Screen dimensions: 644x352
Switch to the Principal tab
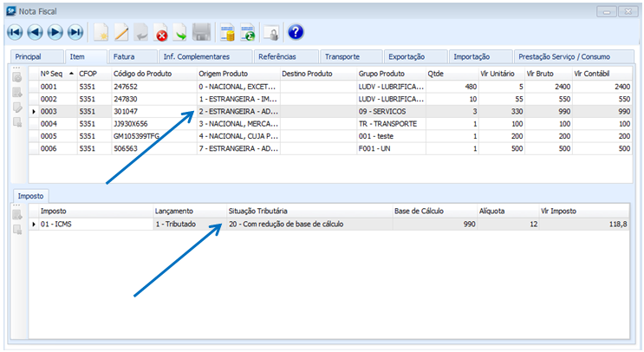29,56
